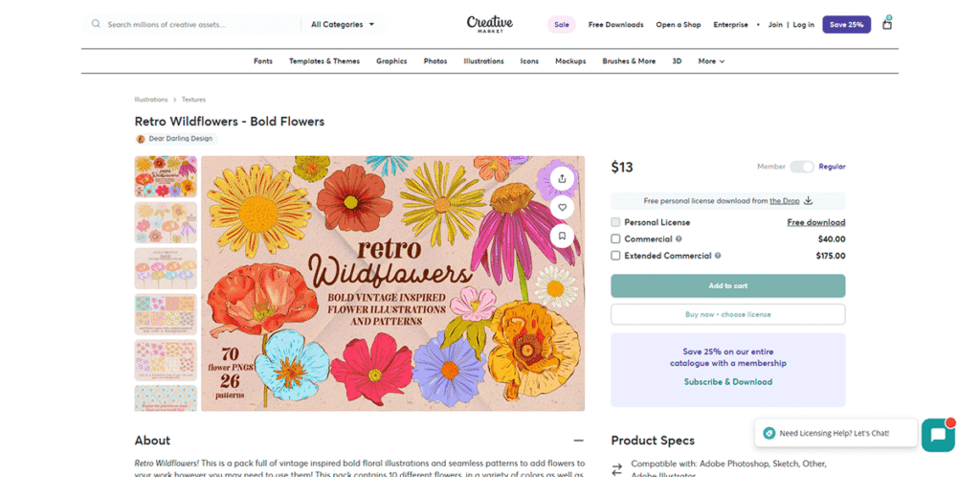Click Subscribe & Download link
The width and height of the screenshot is (980, 477).
728,381
